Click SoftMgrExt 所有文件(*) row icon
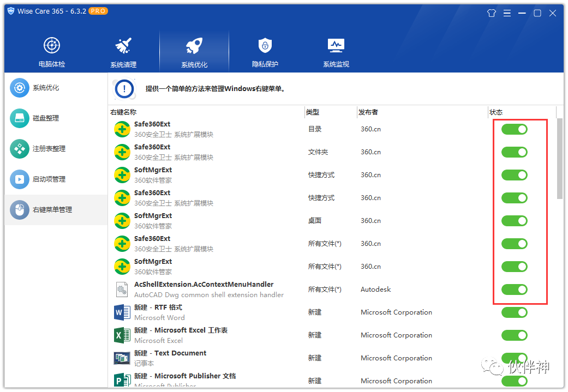The height and width of the screenshot is (392, 568). 122,267
